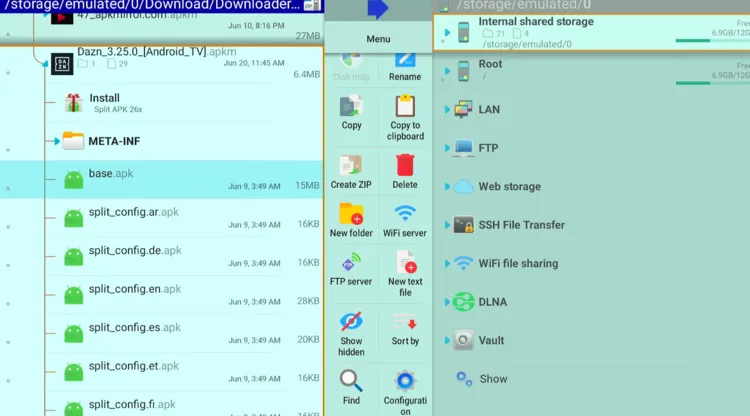Open the Sort by options
The height and width of the screenshot is (416, 750).
pyautogui.click(x=405, y=329)
